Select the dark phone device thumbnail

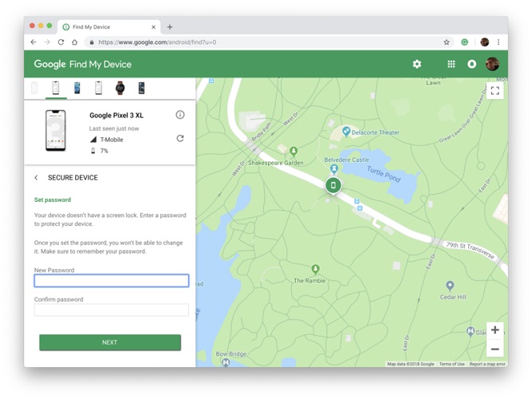click(x=141, y=88)
